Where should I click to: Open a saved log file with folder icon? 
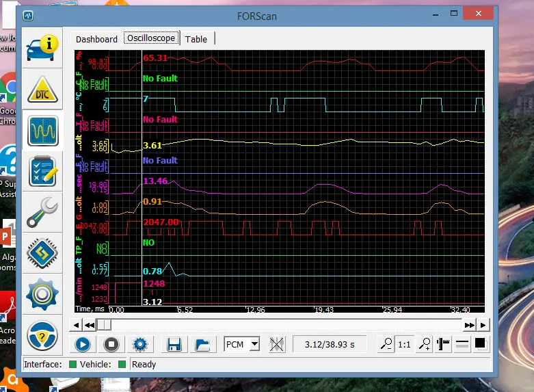(202, 344)
